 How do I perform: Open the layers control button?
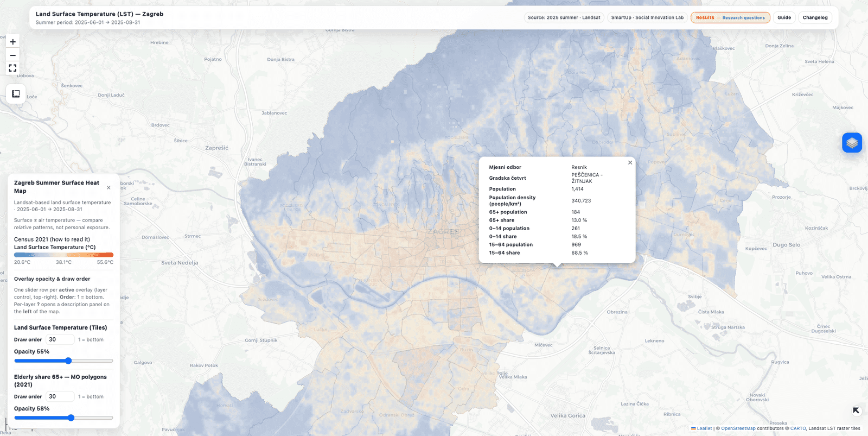click(852, 143)
